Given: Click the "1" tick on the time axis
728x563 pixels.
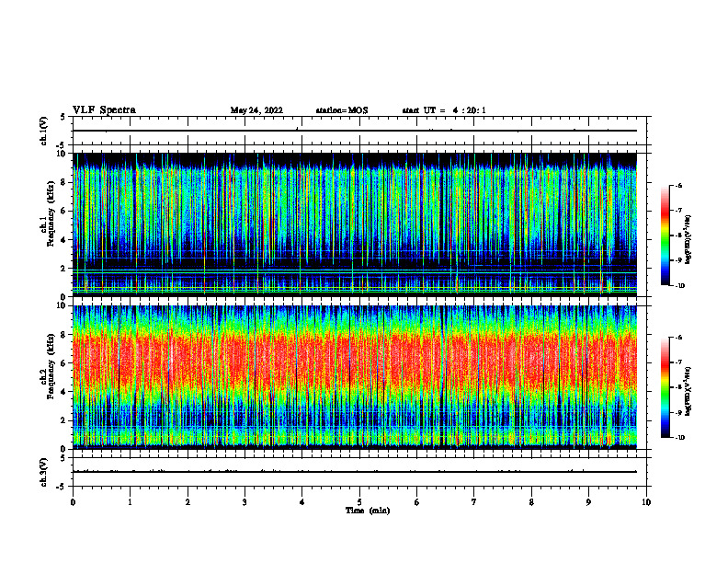Looking at the screenshot, I should 130,502.
